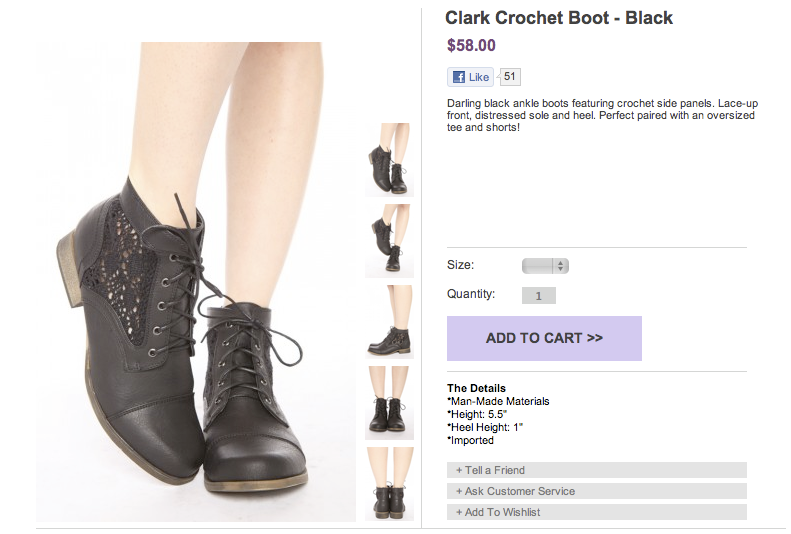Image resolution: width=791 pixels, height=534 pixels.
Task: Click the Facebook Like button
Action: coord(470,77)
